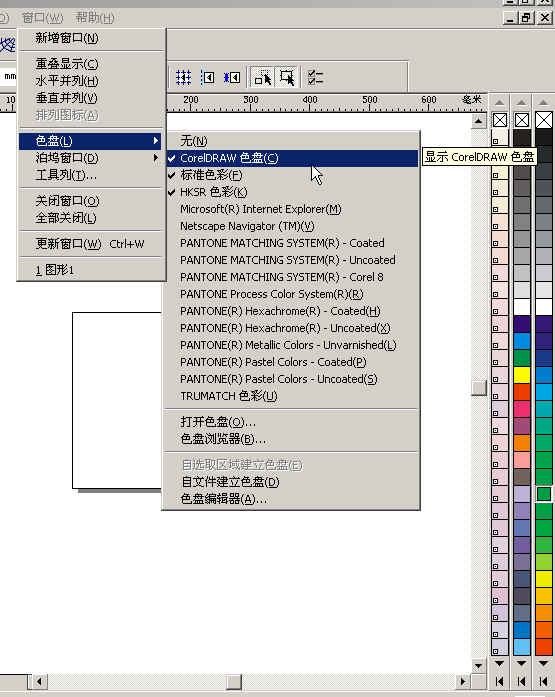
Task: Click the vertical scrollbar down arrow
Action: [479, 665]
